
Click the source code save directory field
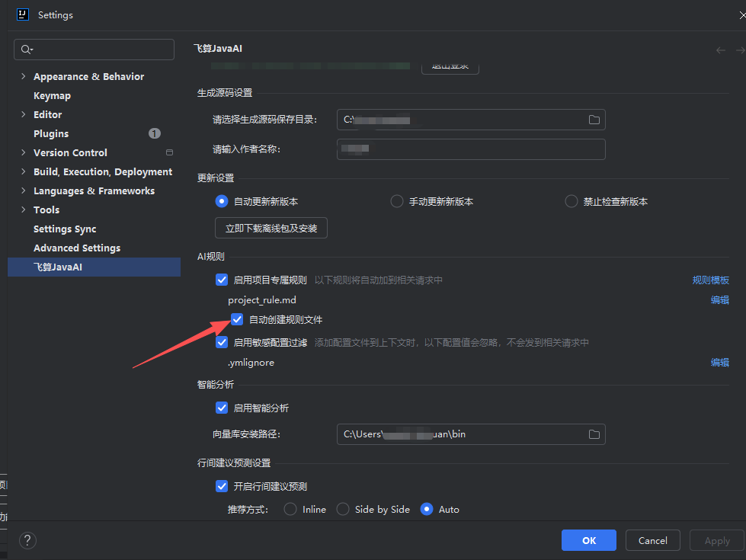(471, 120)
